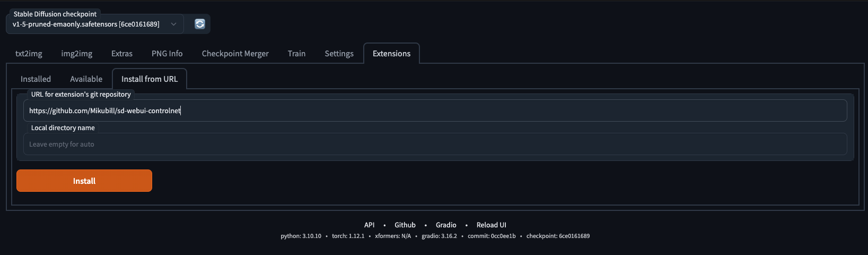Viewport: 868px width, 255px height.
Task: Open the Stable Diffusion checkpoint dropdown
Action: (x=95, y=24)
